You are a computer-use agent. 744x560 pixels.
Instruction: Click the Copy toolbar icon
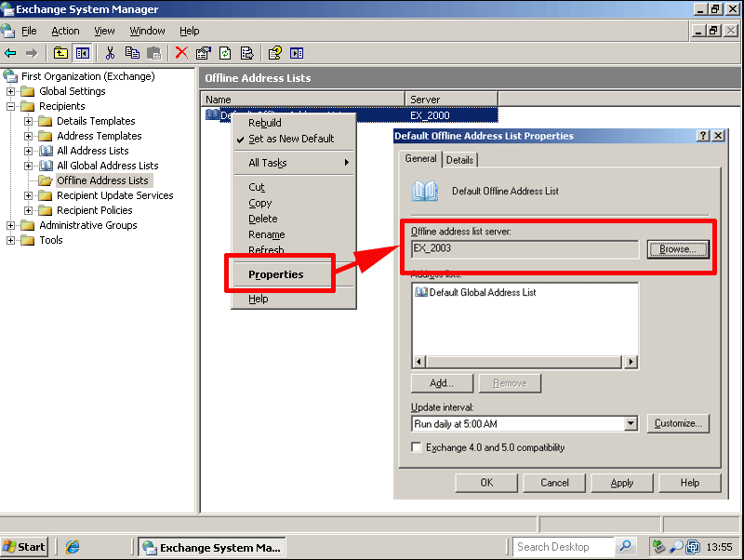pos(132,53)
